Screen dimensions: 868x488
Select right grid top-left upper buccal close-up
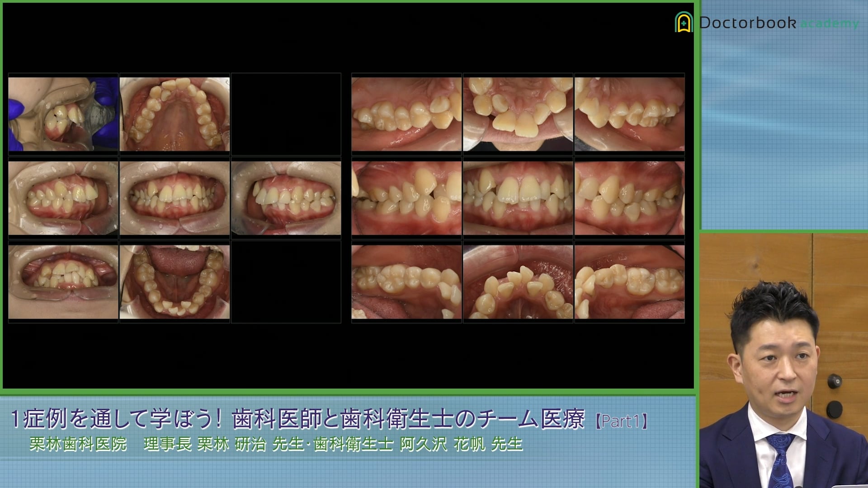tap(406, 114)
